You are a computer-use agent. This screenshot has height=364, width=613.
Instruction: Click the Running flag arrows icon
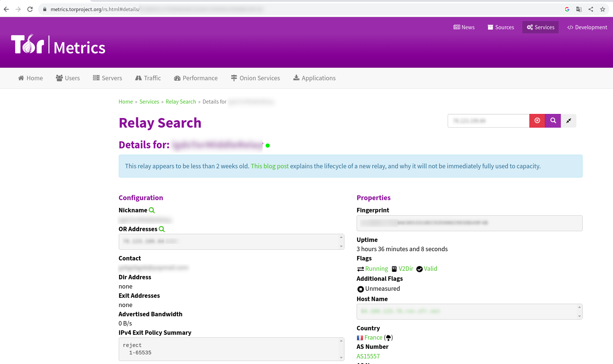[360, 269]
